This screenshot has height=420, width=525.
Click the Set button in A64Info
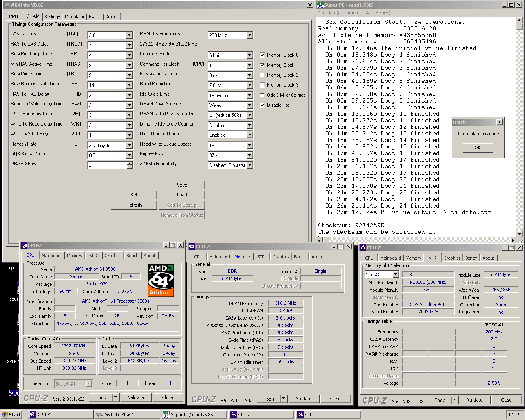(134, 195)
